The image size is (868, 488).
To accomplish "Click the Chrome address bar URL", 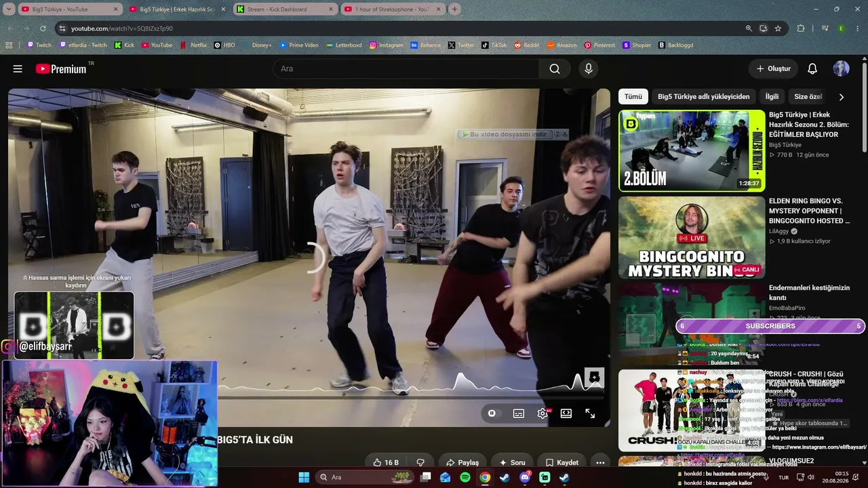I will point(122,28).
